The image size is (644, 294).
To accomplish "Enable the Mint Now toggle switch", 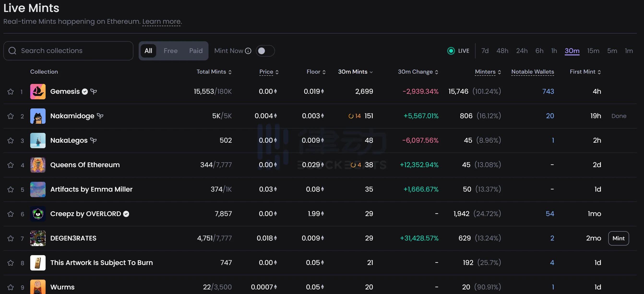I will pyautogui.click(x=265, y=51).
